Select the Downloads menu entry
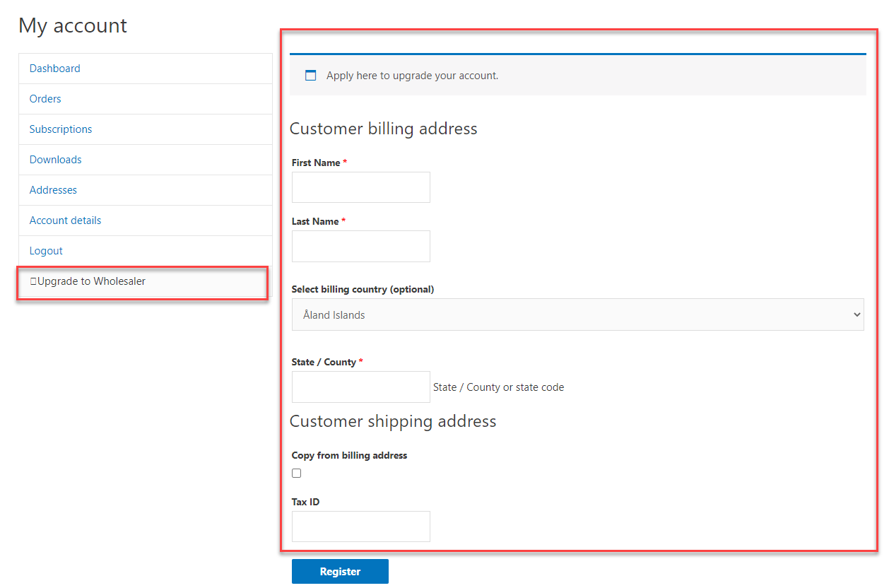 (55, 160)
